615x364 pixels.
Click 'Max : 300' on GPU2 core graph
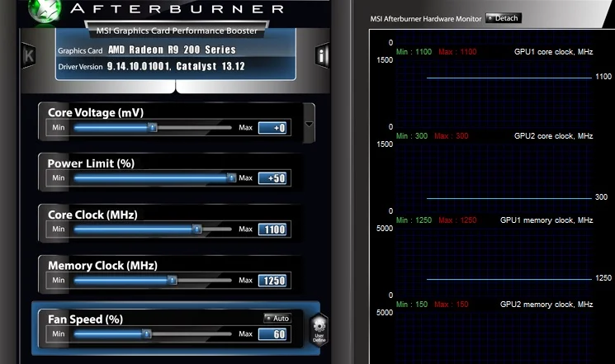(x=451, y=136)
